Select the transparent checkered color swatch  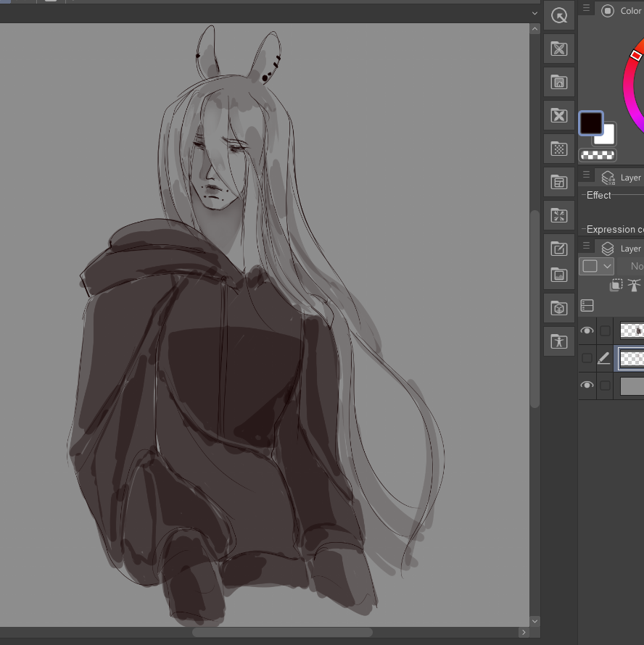598,155
